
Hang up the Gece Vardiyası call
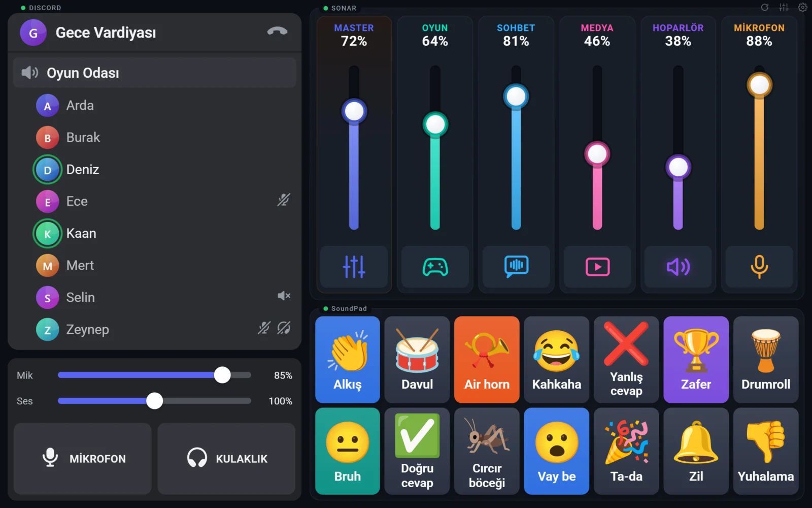pos(277,31)
